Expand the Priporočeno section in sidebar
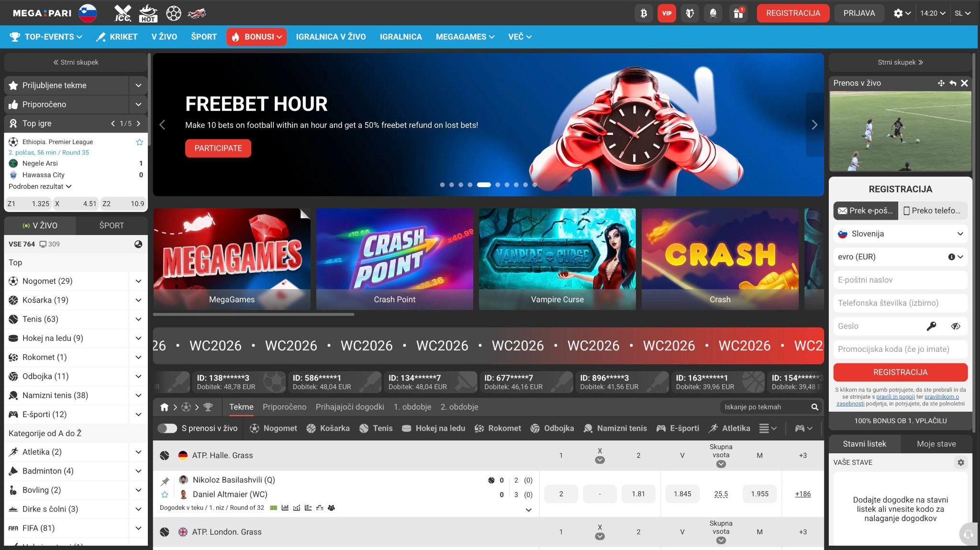This screenshot has width=980, height=550. point(138,104)
